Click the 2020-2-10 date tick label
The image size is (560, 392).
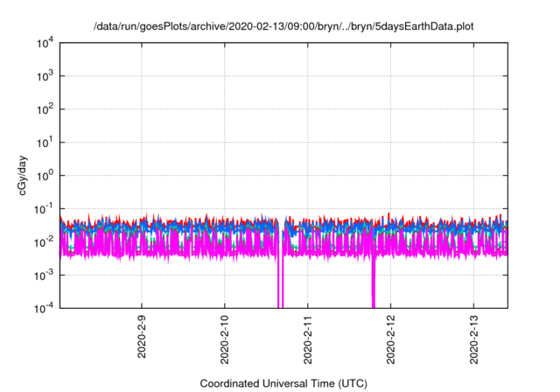tap(225, 339)
